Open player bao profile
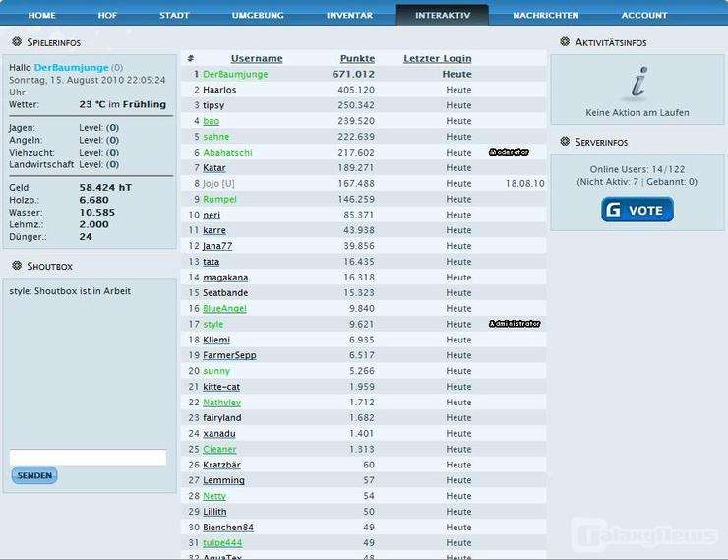Viewport: 728px width, 560px height. [212, 121]
